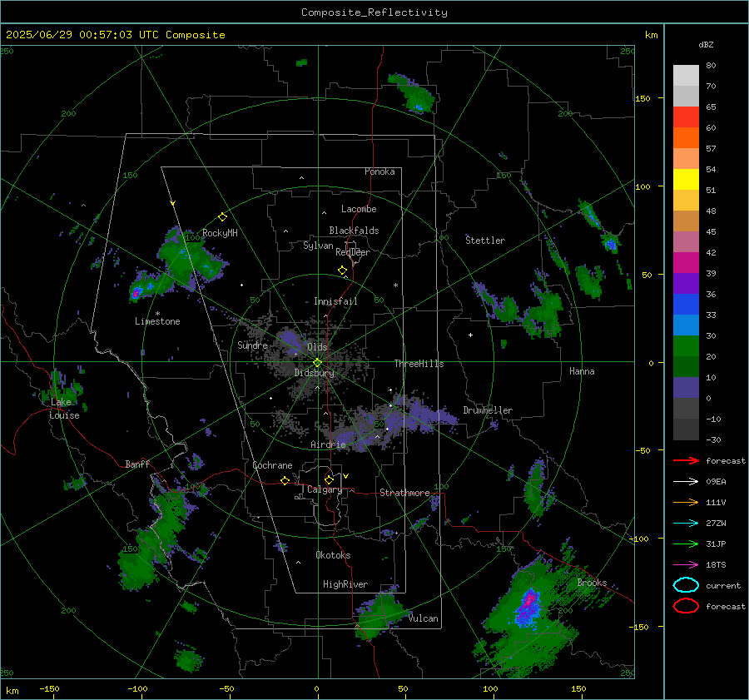
Task: Click the yellow diamond marker below Cochrane
Action: point(285,480)
